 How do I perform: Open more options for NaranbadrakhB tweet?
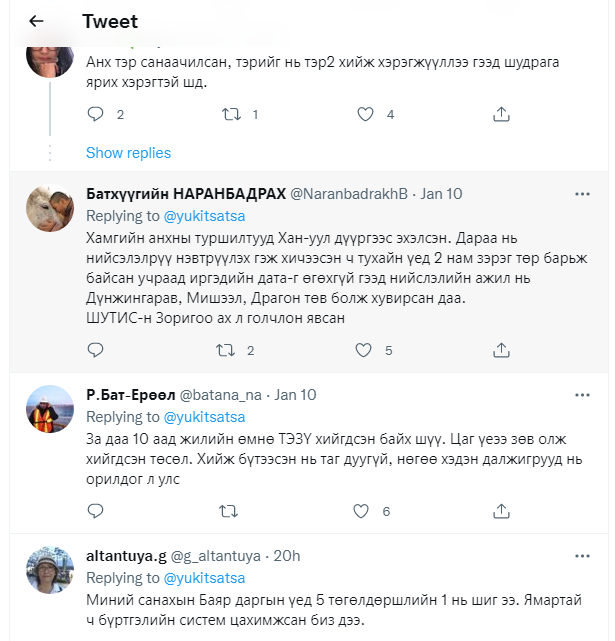point(581,193)
